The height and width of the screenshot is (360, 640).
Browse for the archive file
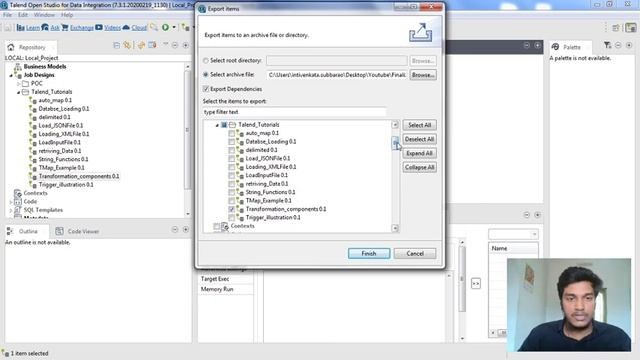(423, 75)
